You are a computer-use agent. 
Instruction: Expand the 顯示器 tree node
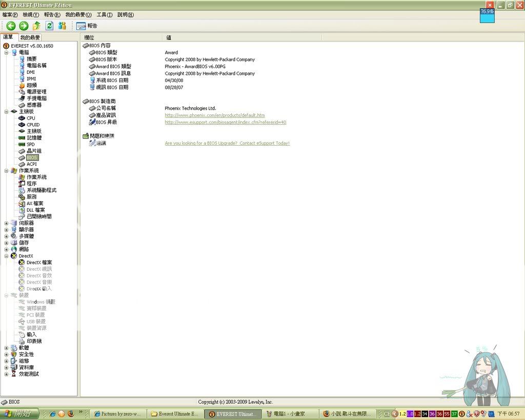coord(6,230)
